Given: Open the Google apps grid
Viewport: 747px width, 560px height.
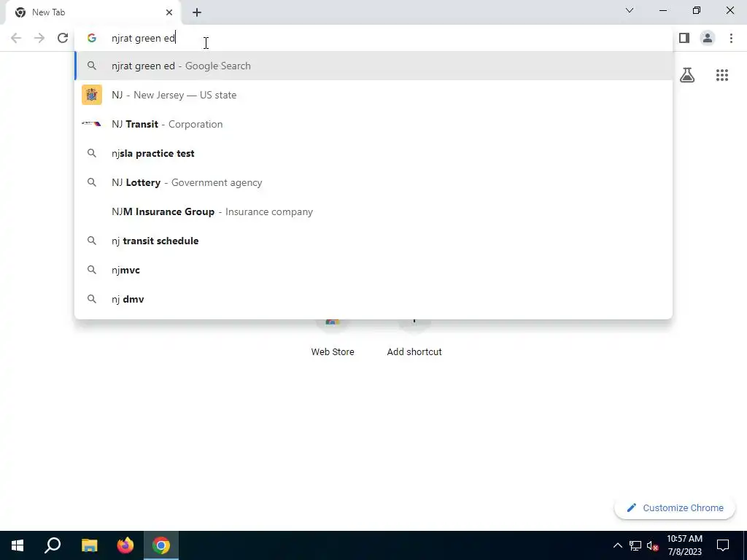Looking at the screenshot, I should 721,75.
